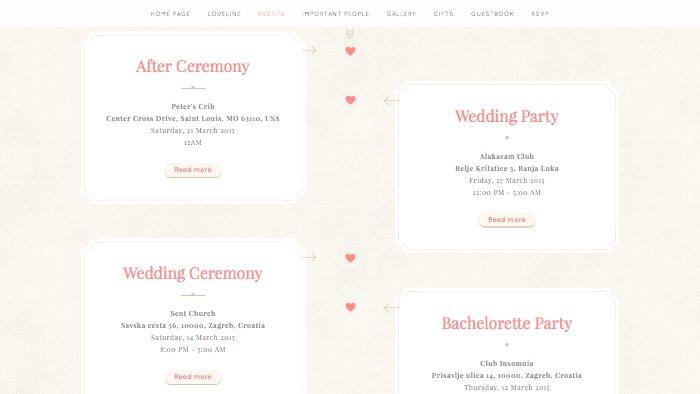The image size is (700, 394).
Task: Open the Important People page
Action: tap(336, 14)
